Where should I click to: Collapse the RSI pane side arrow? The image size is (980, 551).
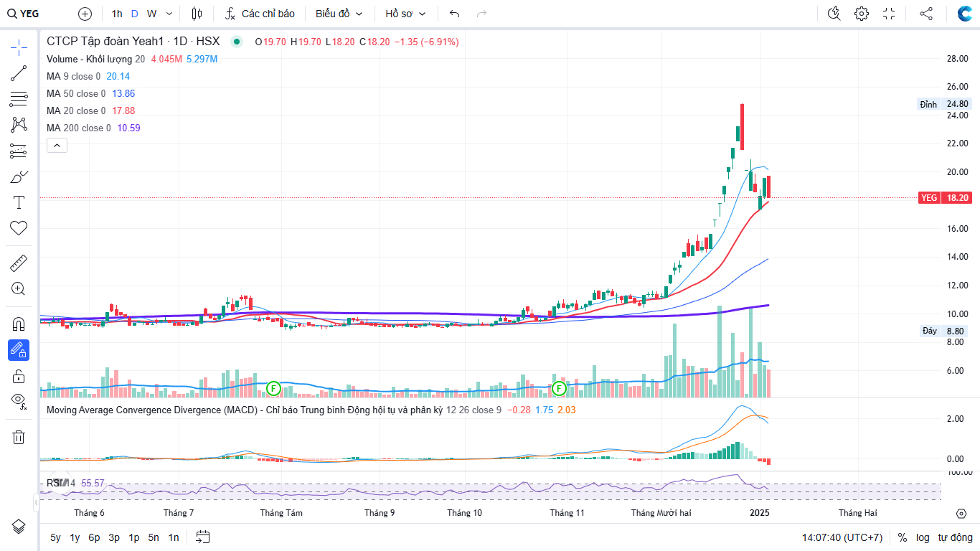(36, 502)
